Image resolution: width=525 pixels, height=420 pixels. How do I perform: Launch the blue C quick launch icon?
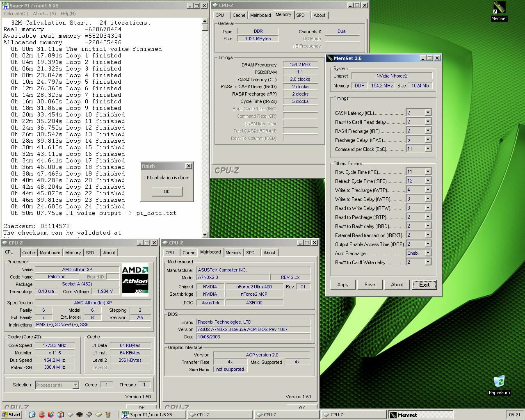click(32, 415)
